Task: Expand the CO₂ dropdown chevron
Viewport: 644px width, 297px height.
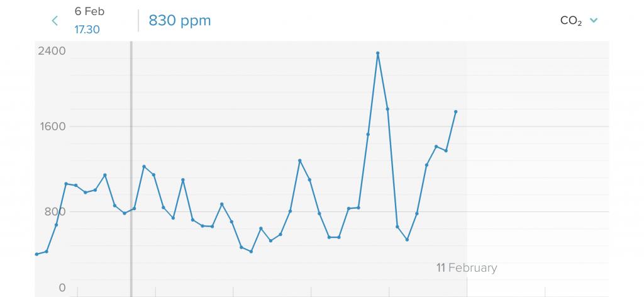Action: (x=594, y=21)
